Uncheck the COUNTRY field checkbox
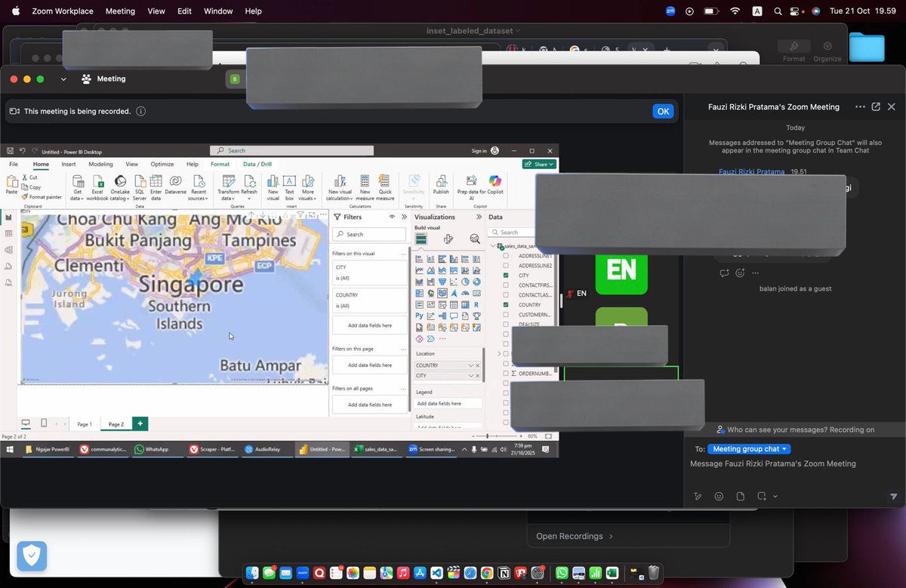 506,305
